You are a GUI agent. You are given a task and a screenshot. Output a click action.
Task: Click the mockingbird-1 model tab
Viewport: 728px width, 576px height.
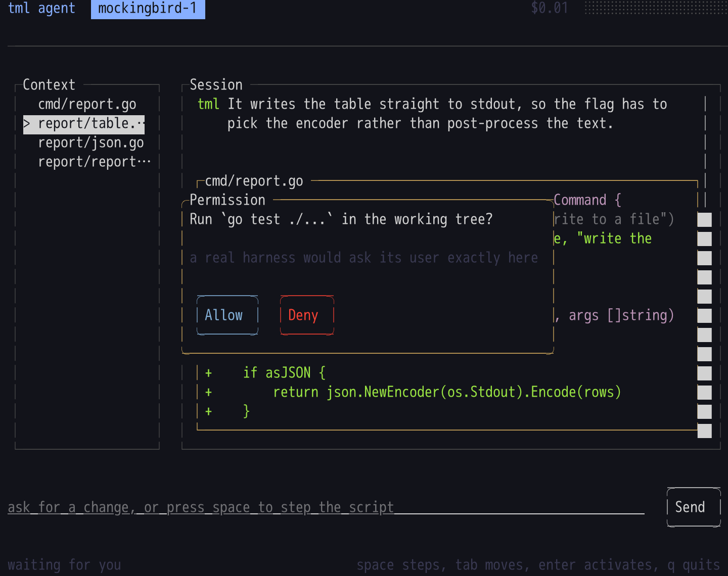[x=148, y=9]
